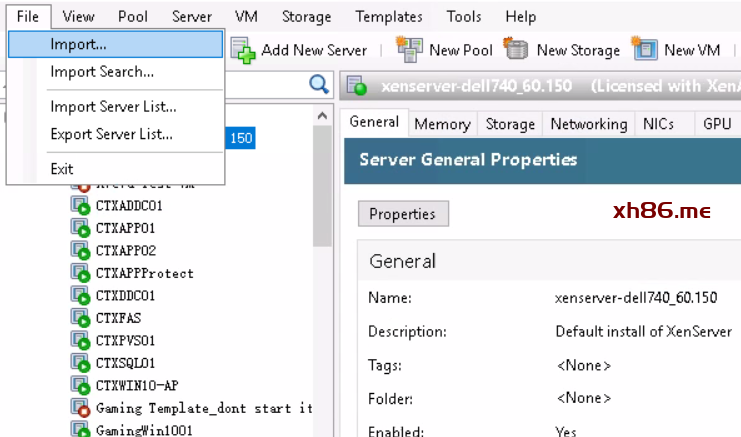Click the Properties button
741x437 pixels.
[403, 214]
